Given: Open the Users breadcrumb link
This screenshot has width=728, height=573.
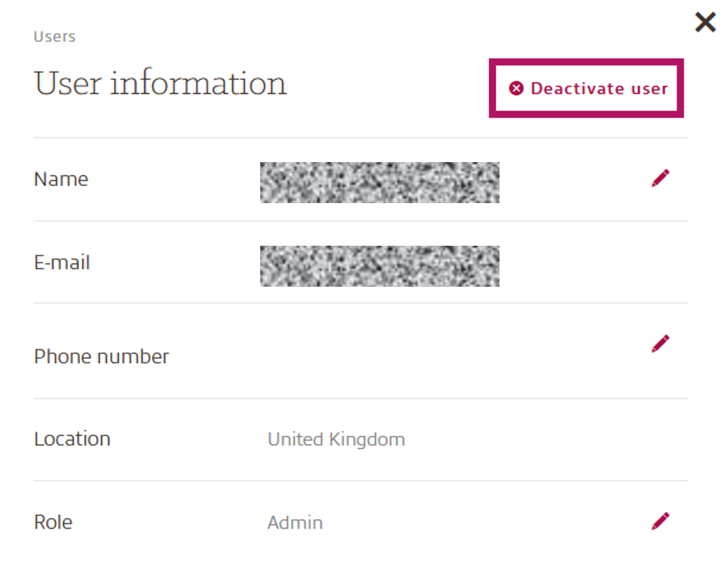Looking at the screenshot, I should [54, 36].
